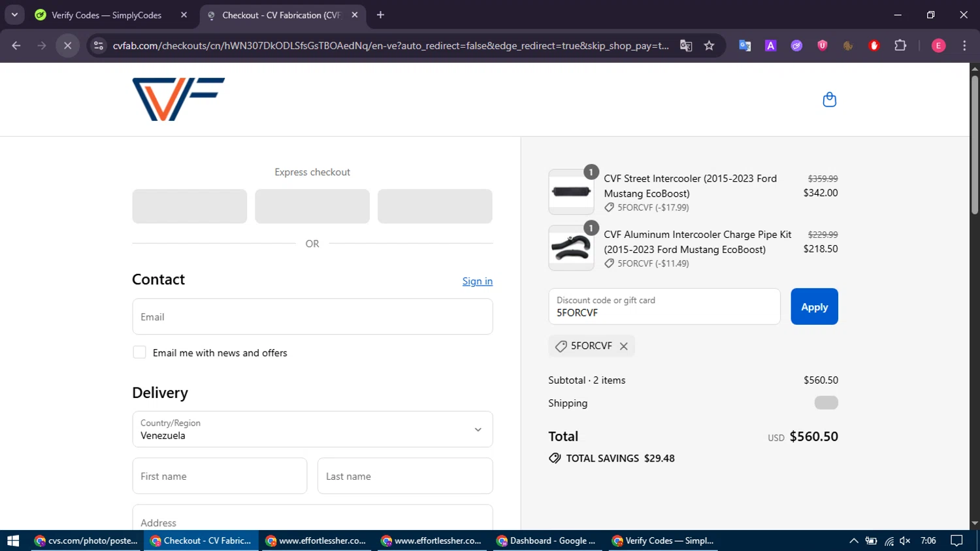Viewport: 980px width, 551px height.
Task: Stop loading the page
Action: tap(67, 46)
